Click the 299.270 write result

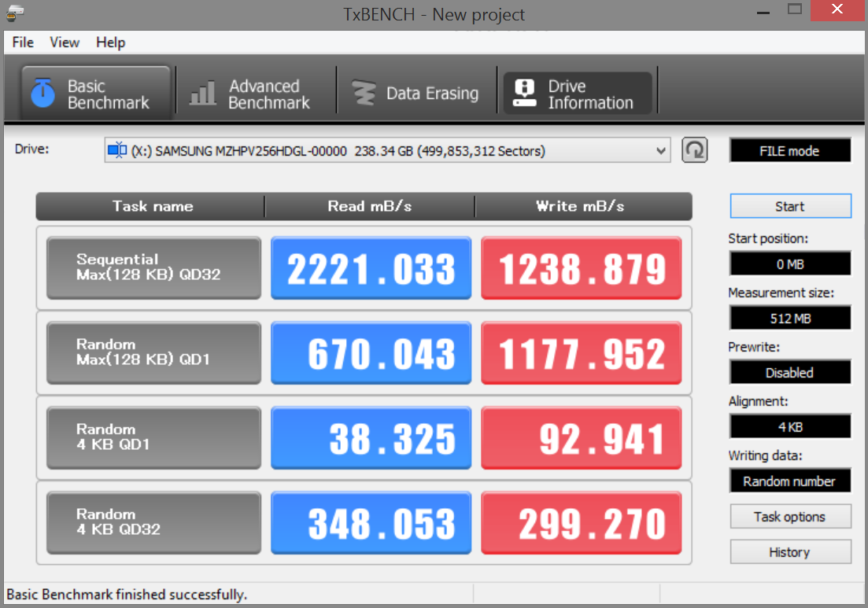point(582,522)
